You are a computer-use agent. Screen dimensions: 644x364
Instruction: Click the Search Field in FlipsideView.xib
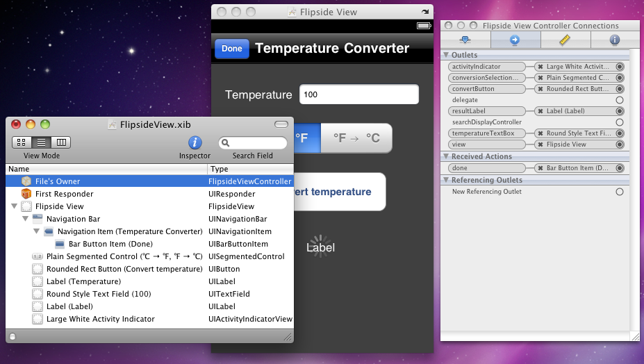coord(253,143)
